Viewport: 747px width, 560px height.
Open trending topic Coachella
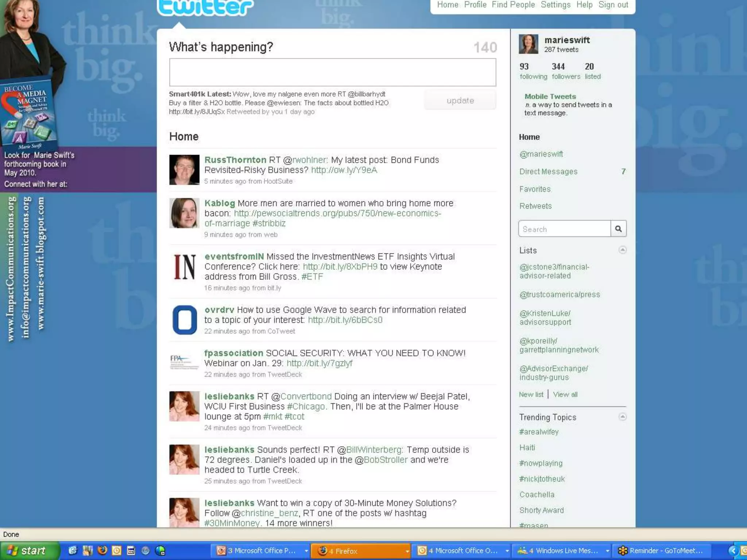(x=537, y=494)
